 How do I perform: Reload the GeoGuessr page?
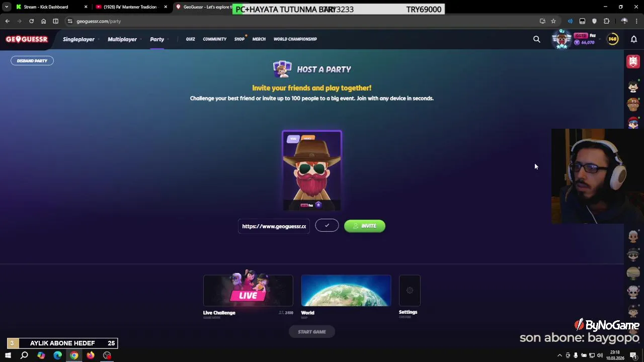31,21
